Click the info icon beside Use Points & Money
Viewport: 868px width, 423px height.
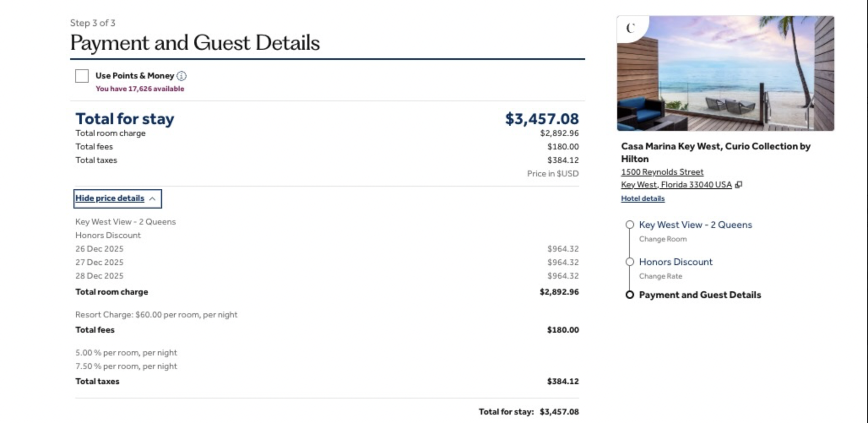coord(182,76)
